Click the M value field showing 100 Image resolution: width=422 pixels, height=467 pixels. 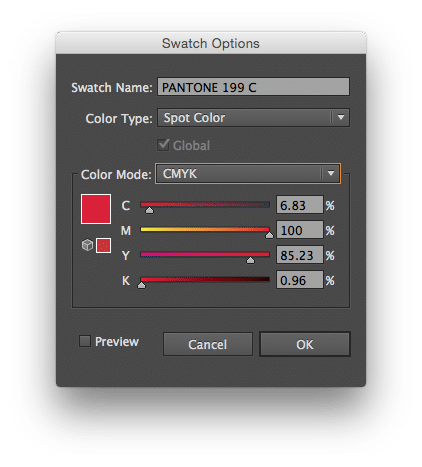coord(300,230)
